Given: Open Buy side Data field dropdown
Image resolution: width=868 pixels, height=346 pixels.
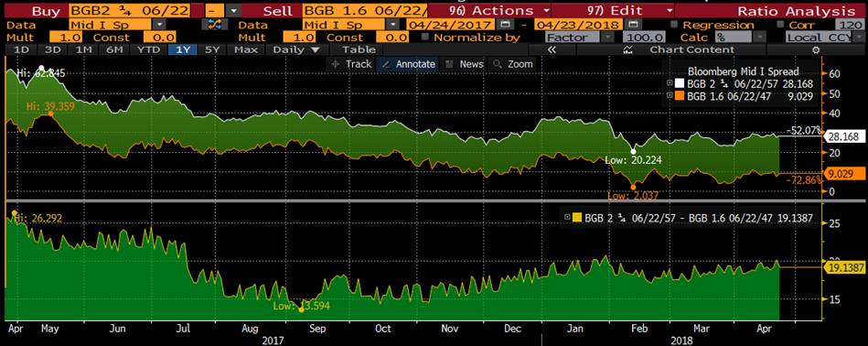Looking at the screenshot, I should [159, 25].
